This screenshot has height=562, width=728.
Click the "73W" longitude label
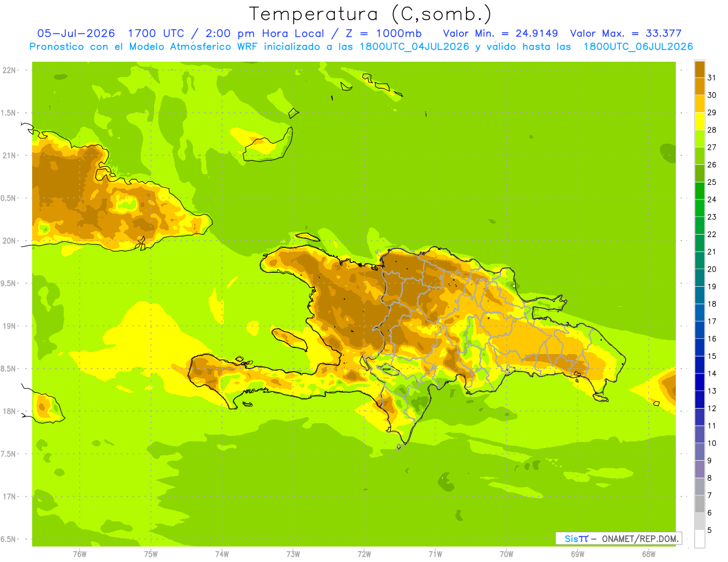pos(293,554)
